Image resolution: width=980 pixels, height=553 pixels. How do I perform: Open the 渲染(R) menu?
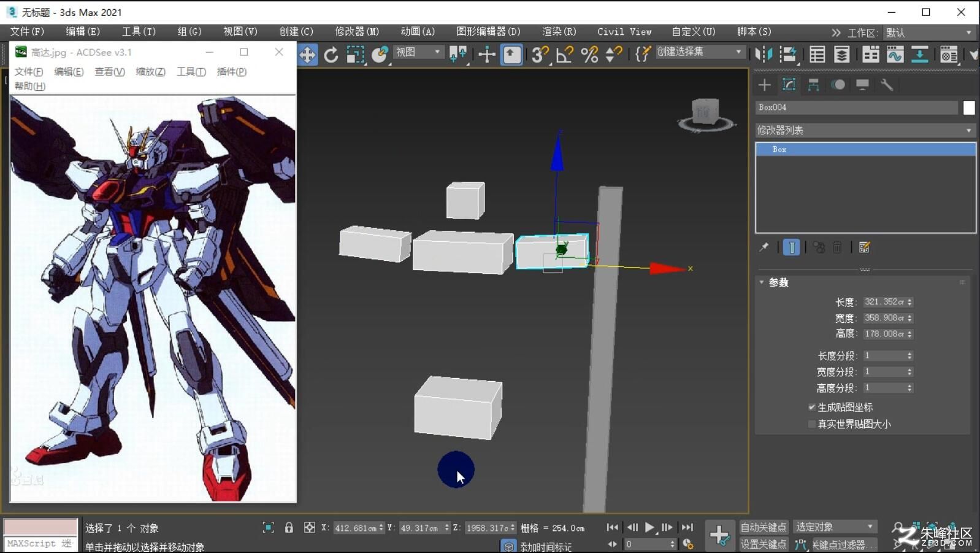559,31
